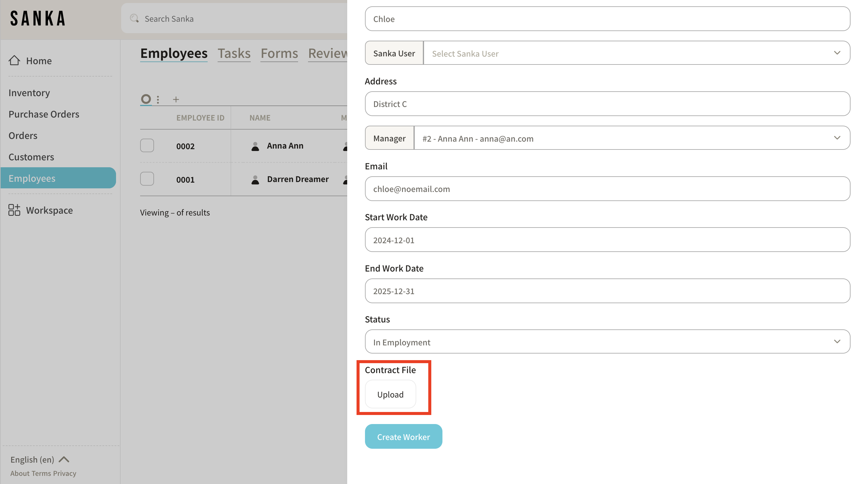Viewport: 868px width, 484px height.
Task: Open the Manager dropdown
Action: pyautogui.click(x=631, y=138)
